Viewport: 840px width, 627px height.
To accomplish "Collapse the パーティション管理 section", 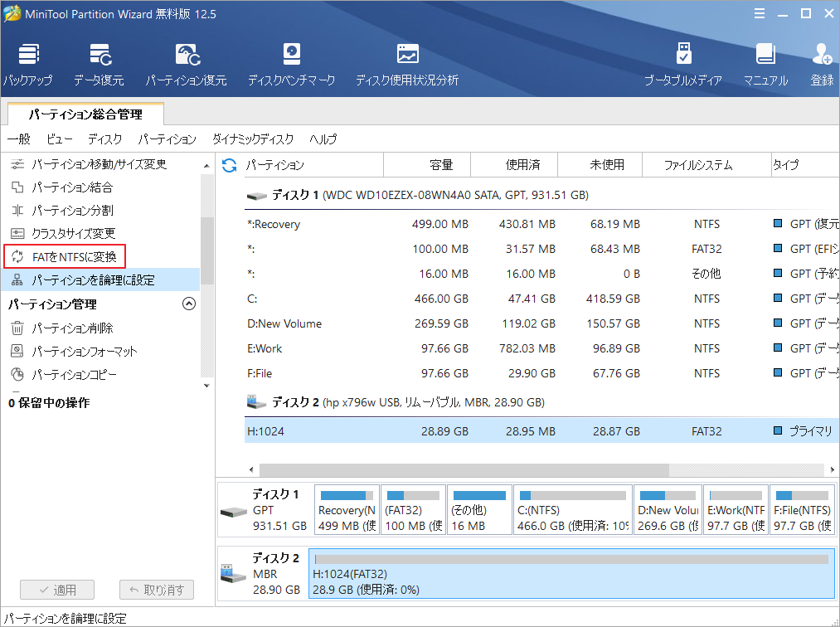I will click(188, 304).
